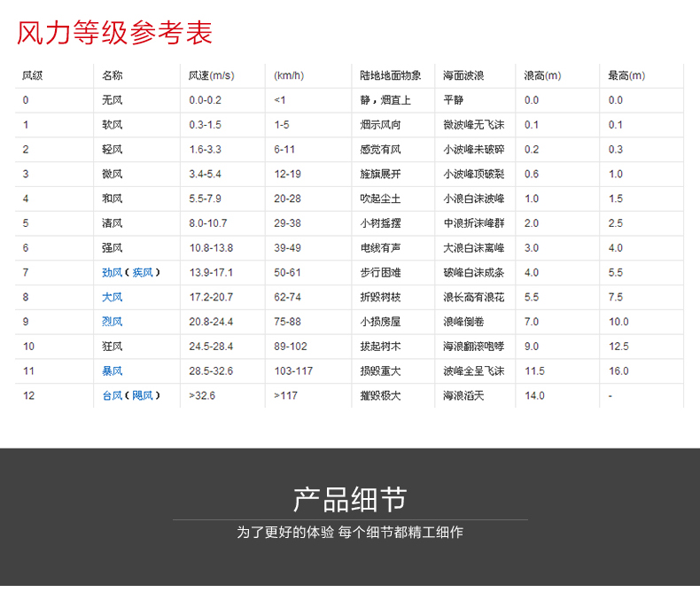The width and height of the screenshot is (700, 608).
Task: Select the 风级 column header
Action: [x=33, y=75]
